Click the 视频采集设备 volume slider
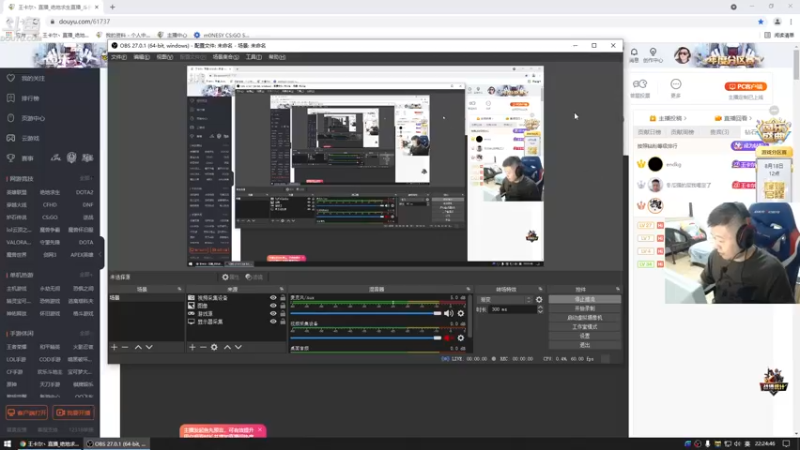Viewport: 800px width, 450px height. 365,338
